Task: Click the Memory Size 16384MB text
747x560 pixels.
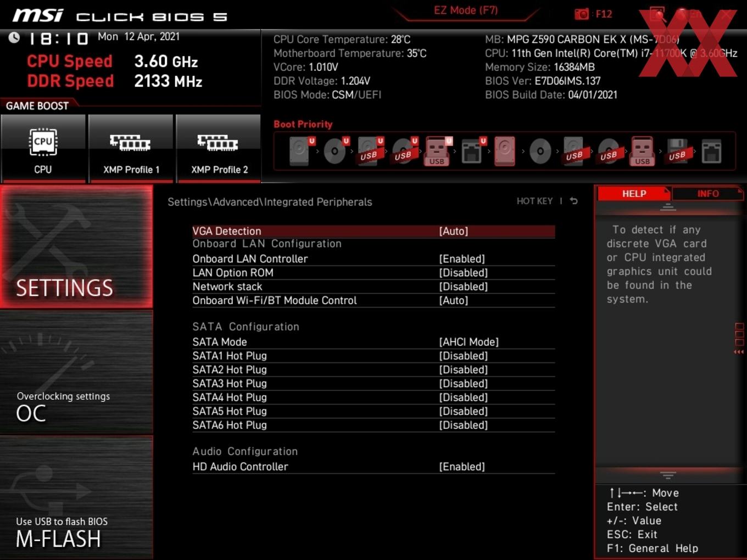Action: click(540, 67)
